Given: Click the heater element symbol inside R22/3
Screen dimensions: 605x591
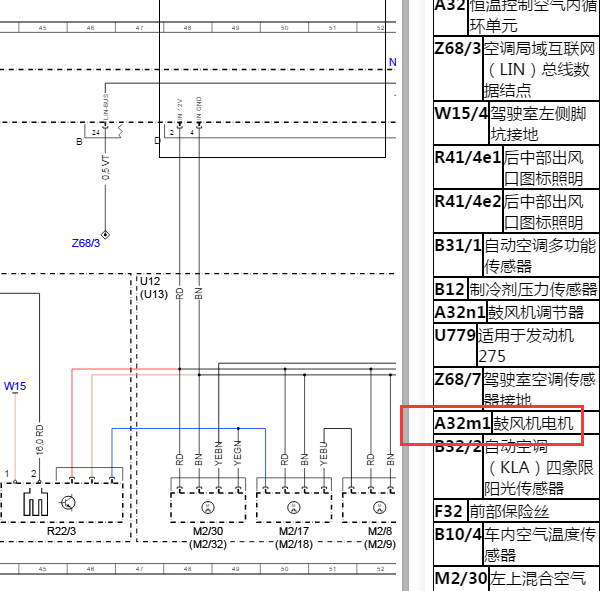Looking at the screenshot, I should (35, 502).
